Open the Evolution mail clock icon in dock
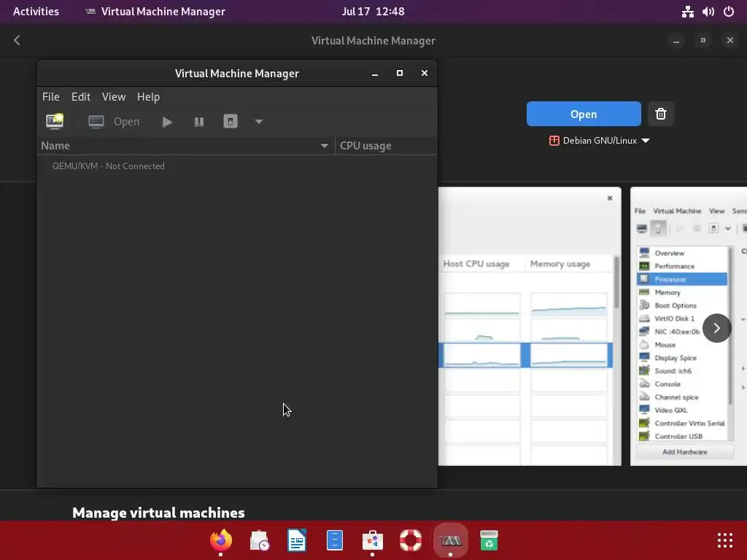Screen dimensions: 747x560 pyautogui.click(x=259, y=540)
